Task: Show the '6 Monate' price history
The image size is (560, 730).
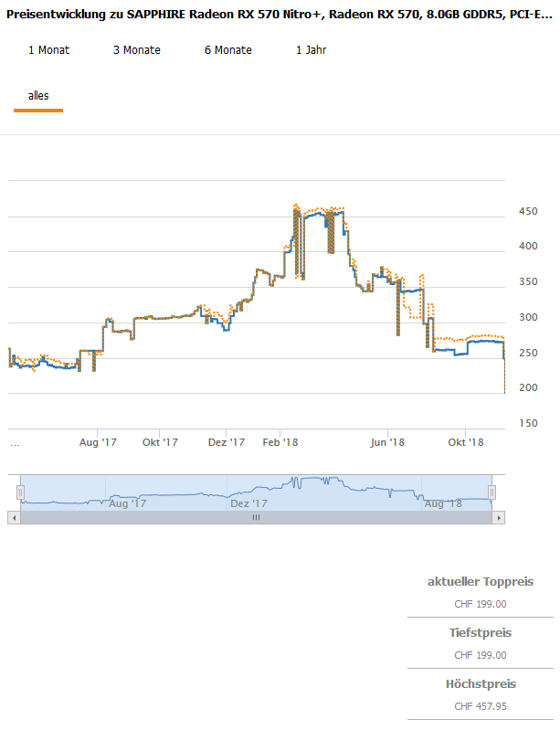Action: [x=227, y=50]
